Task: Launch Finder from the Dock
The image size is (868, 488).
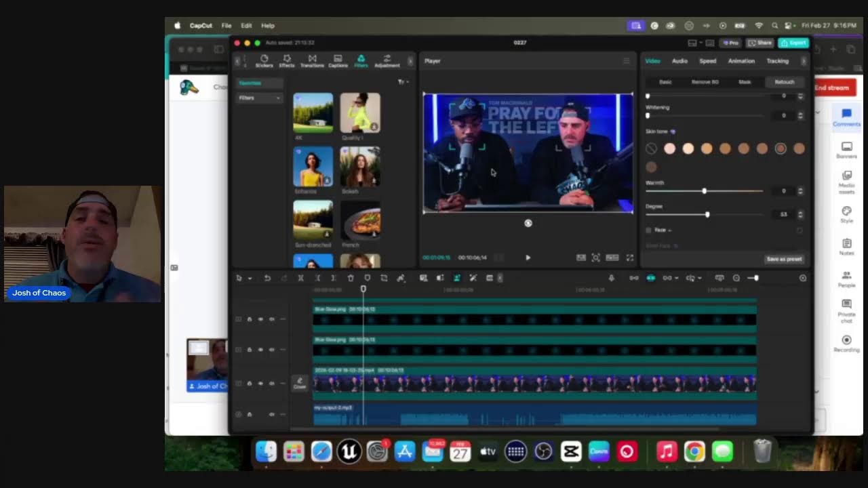Action: pyautogui.click(x=266, y=451)
